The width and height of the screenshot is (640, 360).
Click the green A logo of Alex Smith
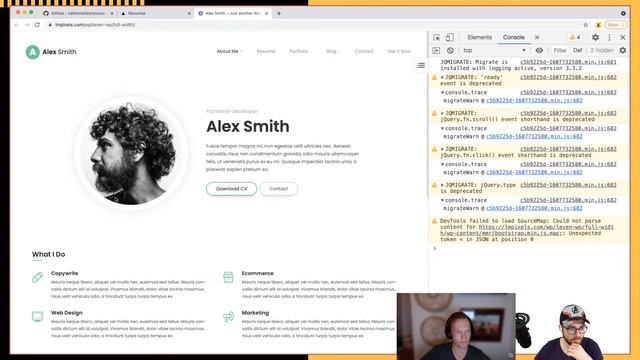tap(33, 52)
